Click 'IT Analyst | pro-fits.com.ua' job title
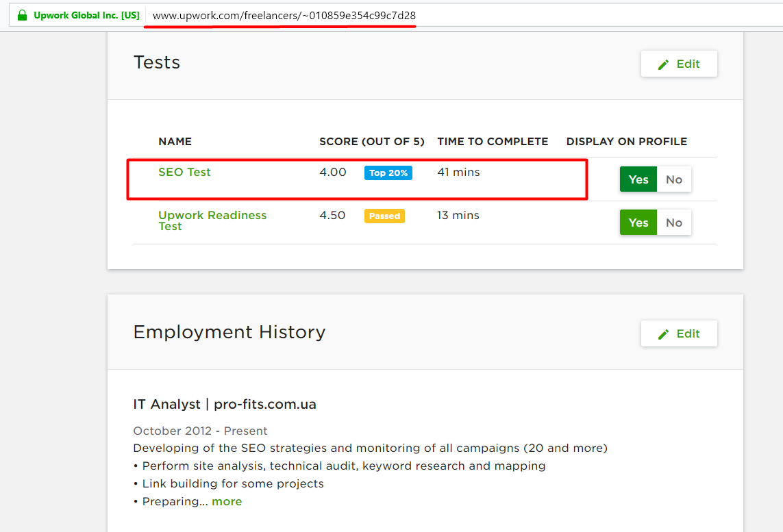Screen dimensions: 783x532 pos(225,404)
